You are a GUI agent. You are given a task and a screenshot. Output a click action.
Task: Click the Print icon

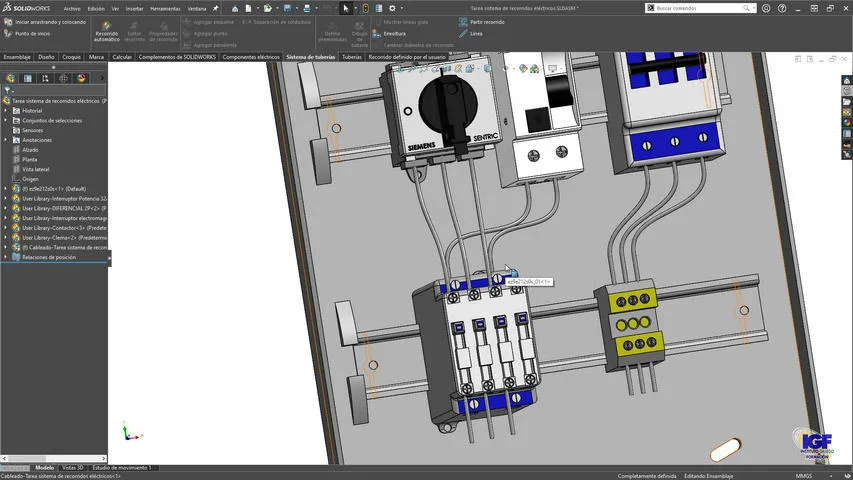307,8
